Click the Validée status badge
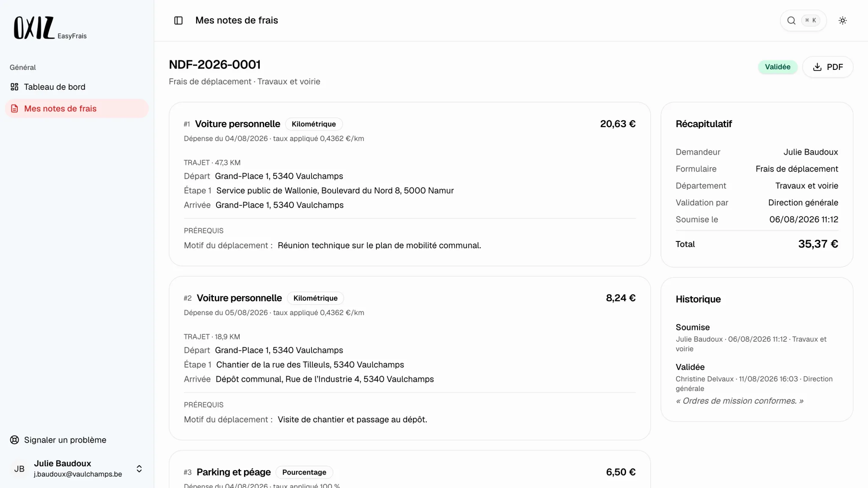Screen dimensions: 868x488 click(777, 67)
